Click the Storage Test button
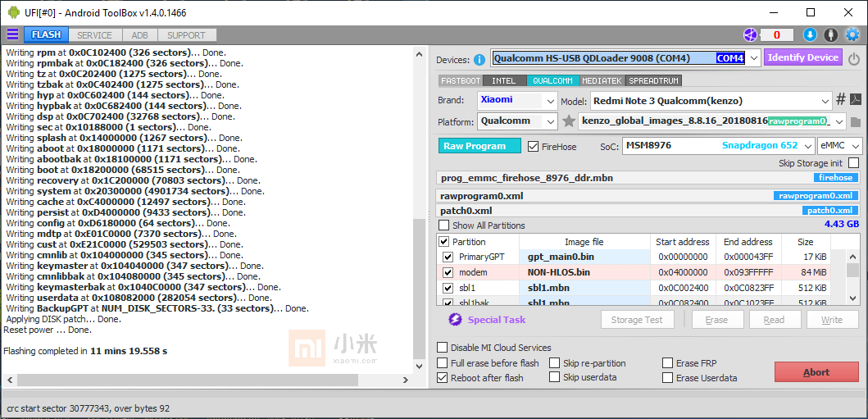 coord(639,319)
